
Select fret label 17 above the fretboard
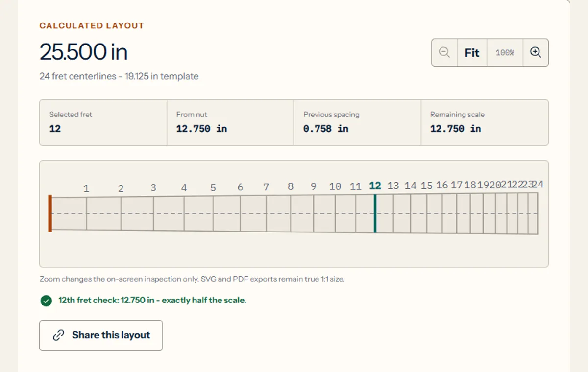pos(457,186)
